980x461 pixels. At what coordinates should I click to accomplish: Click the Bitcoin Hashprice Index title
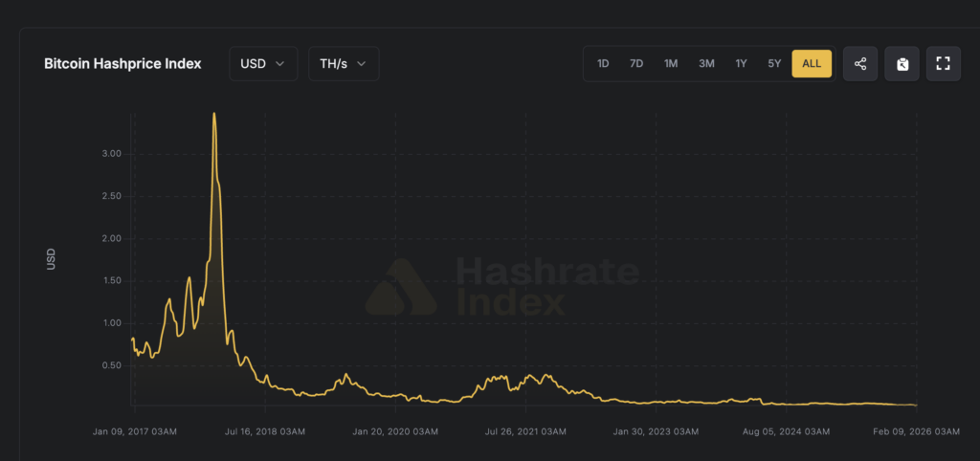tap(122, 64)
